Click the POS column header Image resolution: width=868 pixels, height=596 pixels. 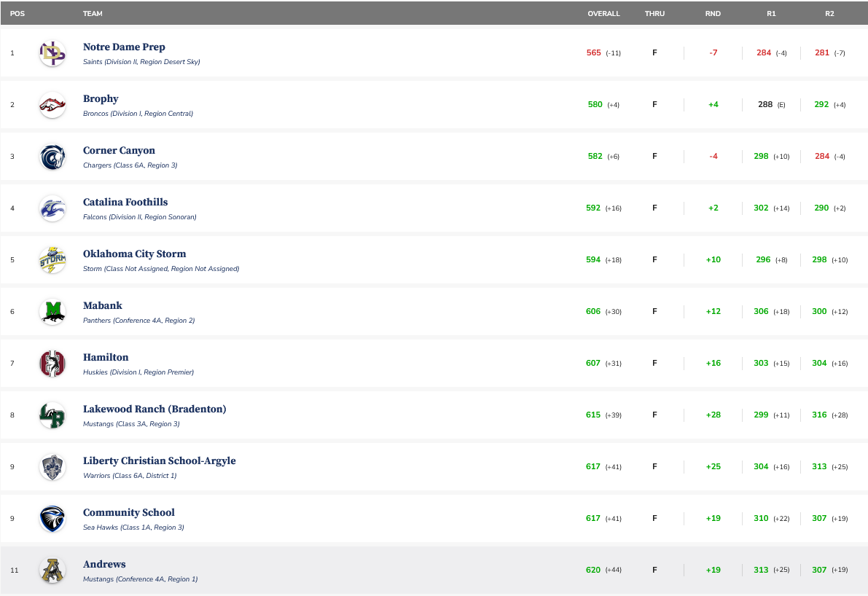17,14
